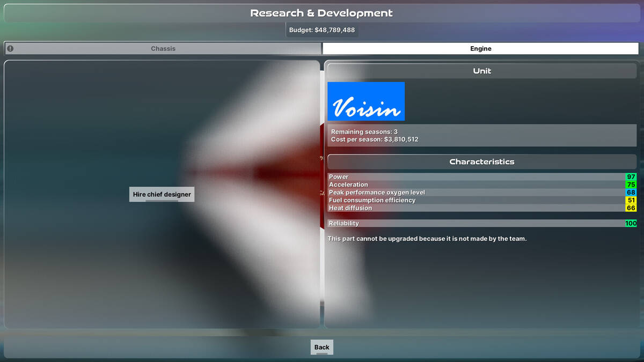
Task: Select the Engine tab
Action: [x=480, y=48]
